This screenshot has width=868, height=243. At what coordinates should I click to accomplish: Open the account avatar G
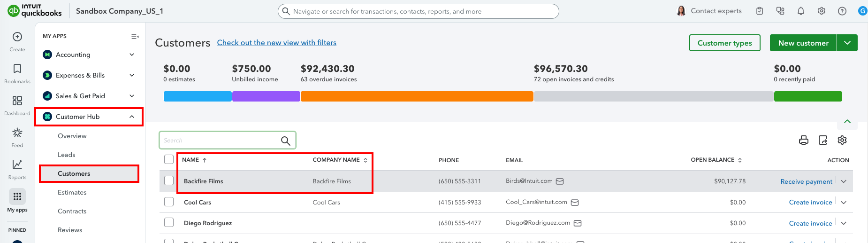pos(862,11)
